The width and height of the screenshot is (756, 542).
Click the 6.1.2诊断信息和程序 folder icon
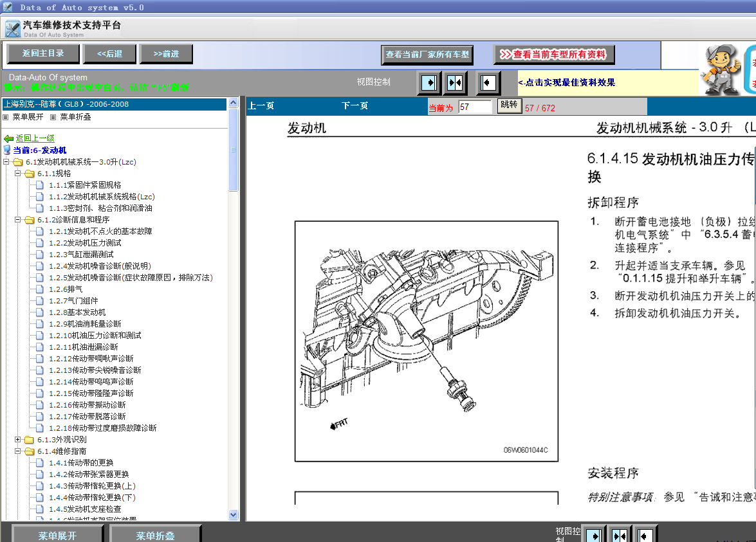pyautogui.click(x=30, y=220)
